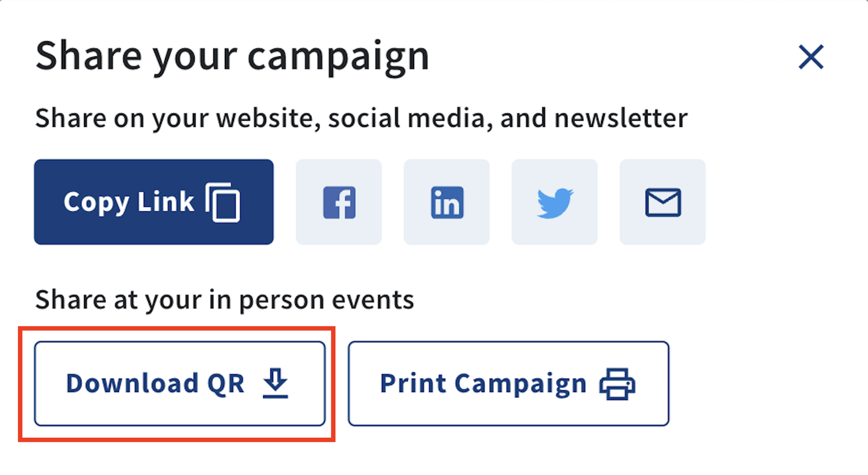Image resolution: width=868 pixels, height=475 pixels.
Task: Click the 'Download QR' text label
Action: click(x=155, y=383)
